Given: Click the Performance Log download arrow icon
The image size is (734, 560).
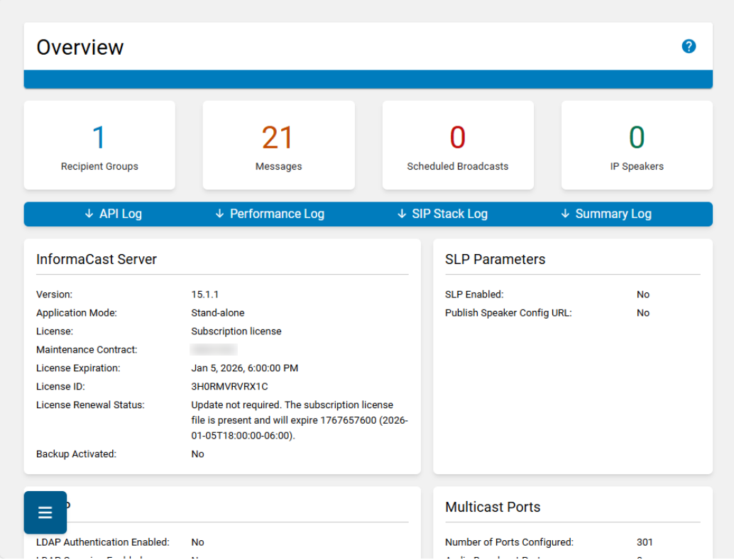Looking at the screenshot, I should (x=219, y=214).
